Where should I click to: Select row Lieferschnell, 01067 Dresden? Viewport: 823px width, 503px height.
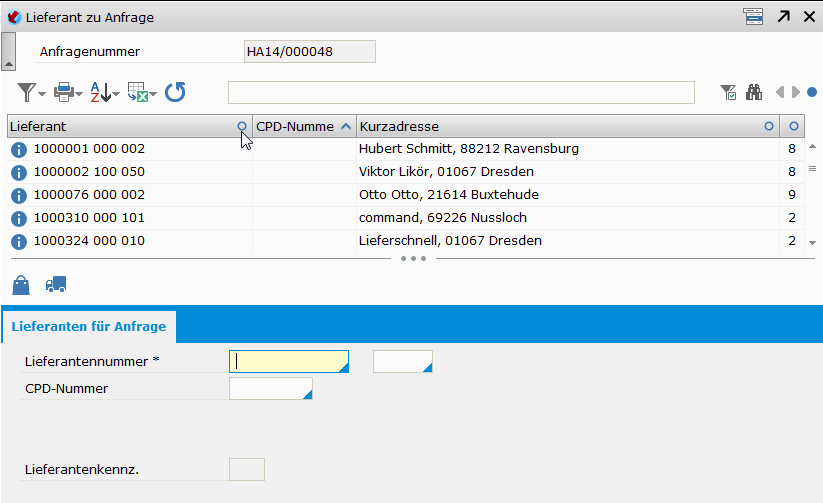405,240
